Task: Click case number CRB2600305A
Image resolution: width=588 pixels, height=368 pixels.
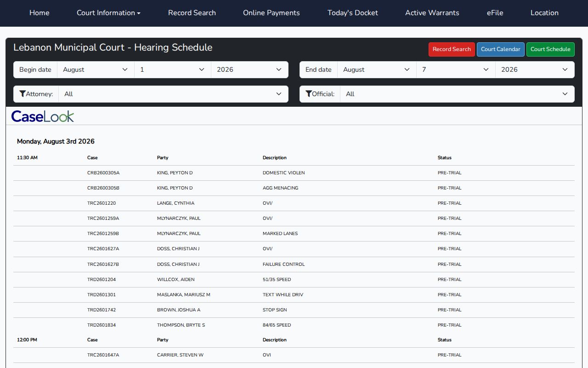Action: coord(103,173)
